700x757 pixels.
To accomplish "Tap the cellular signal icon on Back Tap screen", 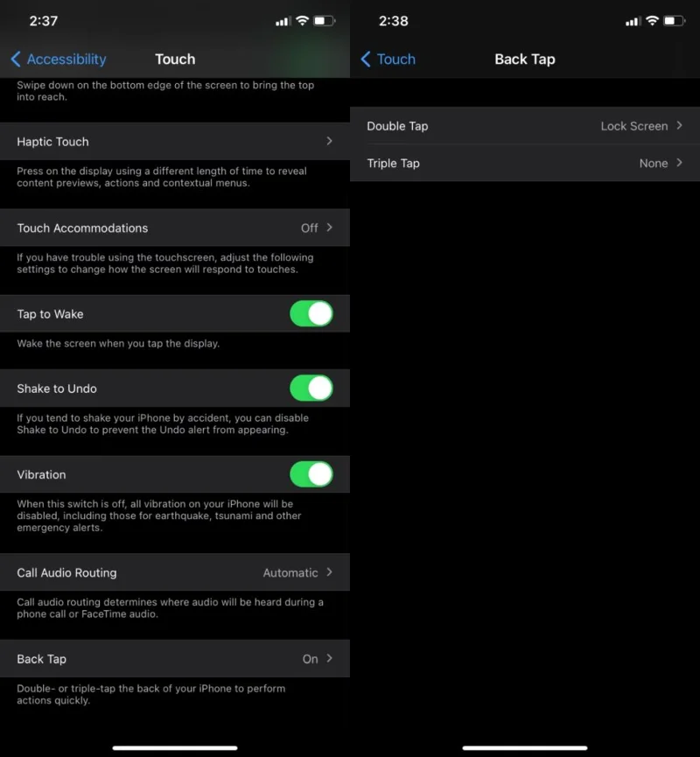I will [633, 21].
